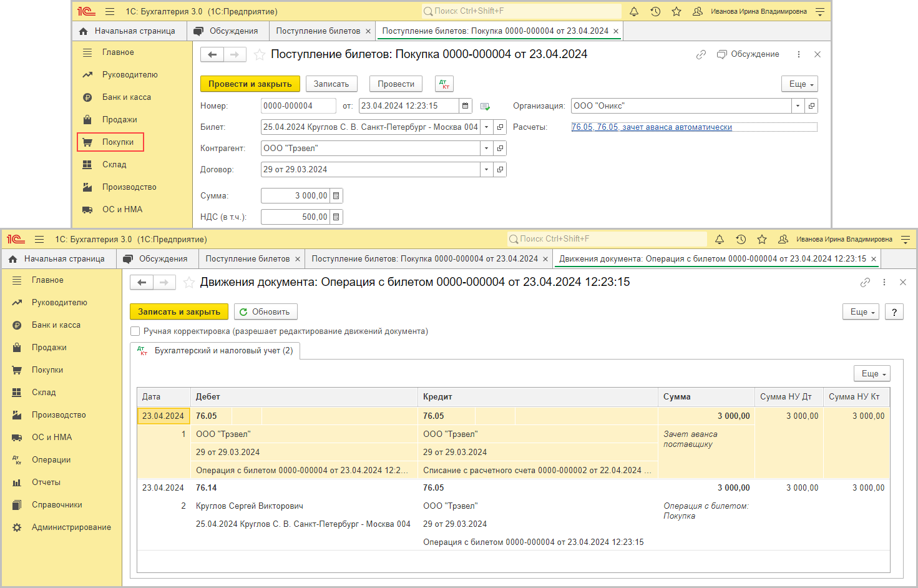This screenshot has height=588, width=918.
Task: Open favorites star in top window header
Action: pos(676,11)
